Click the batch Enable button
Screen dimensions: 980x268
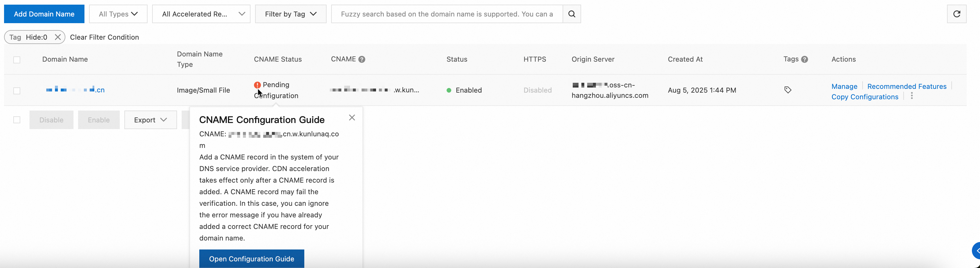(99, 120)
